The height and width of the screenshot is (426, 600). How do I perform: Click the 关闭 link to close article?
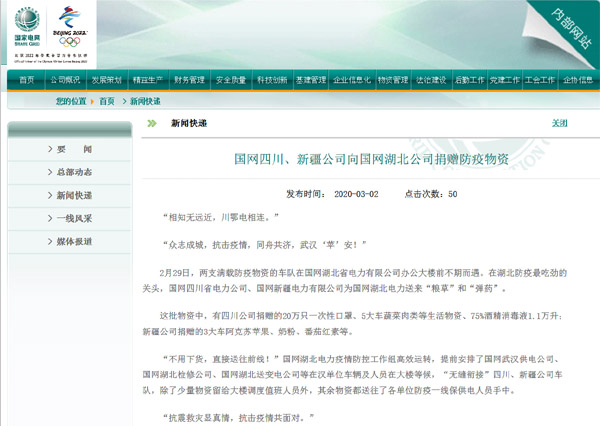[x=559, y=123]
